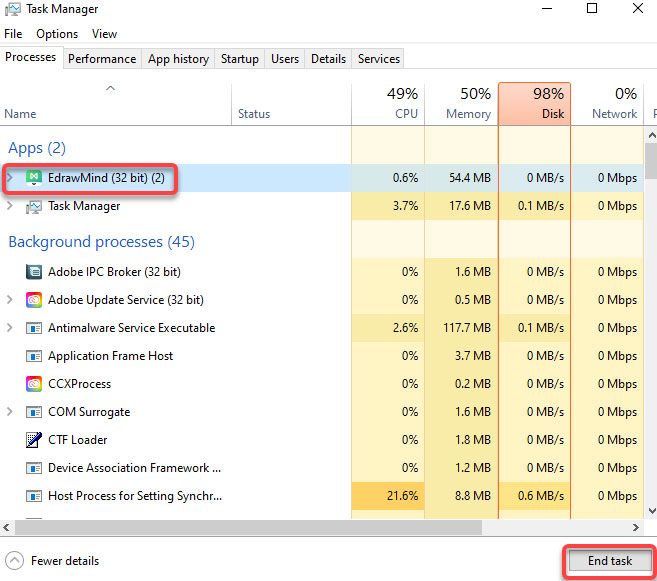Click the horizontal scrollbar right arrow

click(636, 527)
